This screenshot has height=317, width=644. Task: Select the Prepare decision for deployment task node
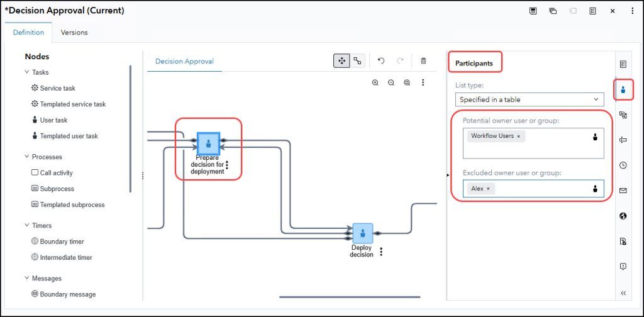208,143
